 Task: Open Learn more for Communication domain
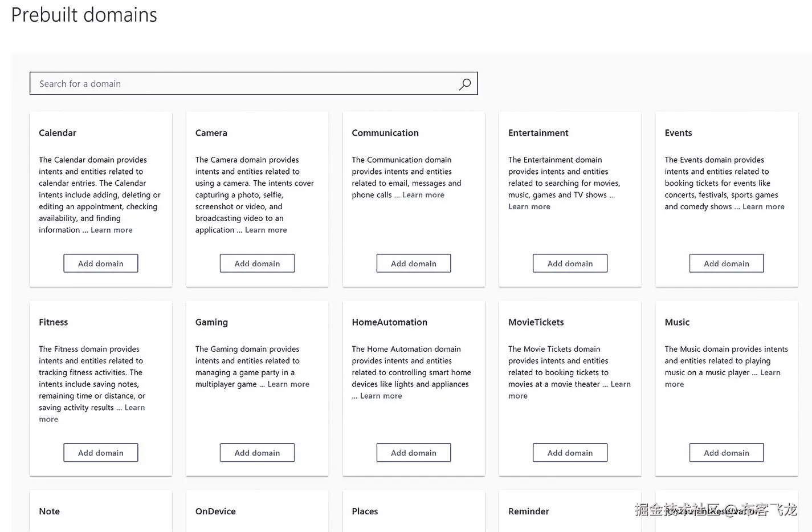pyautogui.click(x=423, y=195)
